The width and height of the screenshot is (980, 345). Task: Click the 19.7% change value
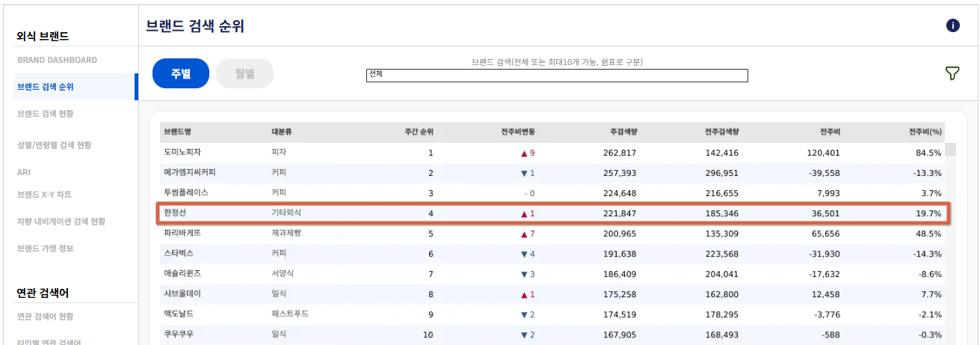click(928, 213)
